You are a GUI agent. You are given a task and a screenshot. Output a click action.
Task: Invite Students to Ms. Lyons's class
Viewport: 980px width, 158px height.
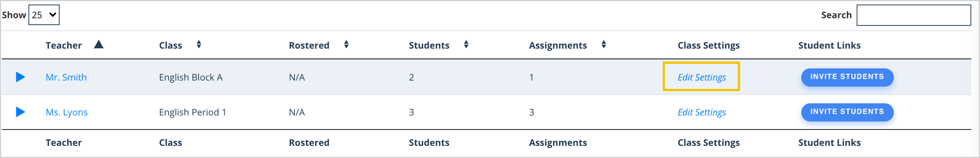pyautogui.click(x=847, y=112)
